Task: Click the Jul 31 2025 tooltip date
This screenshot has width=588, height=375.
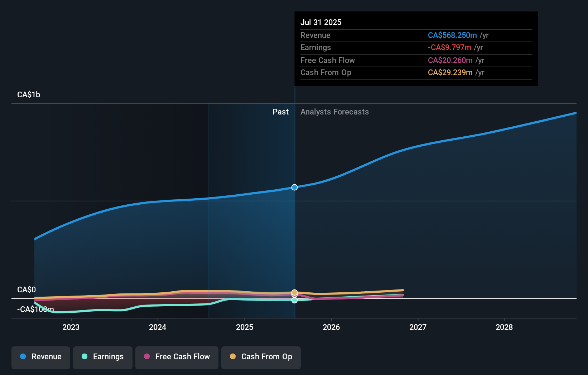Action: [x=321, y=23]
